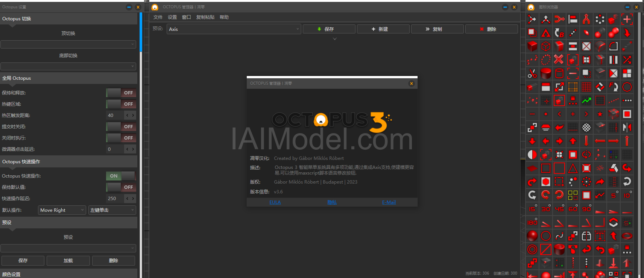
Task: Choose the green upward trend arrow icon
Action: click(x=586, y=100)
